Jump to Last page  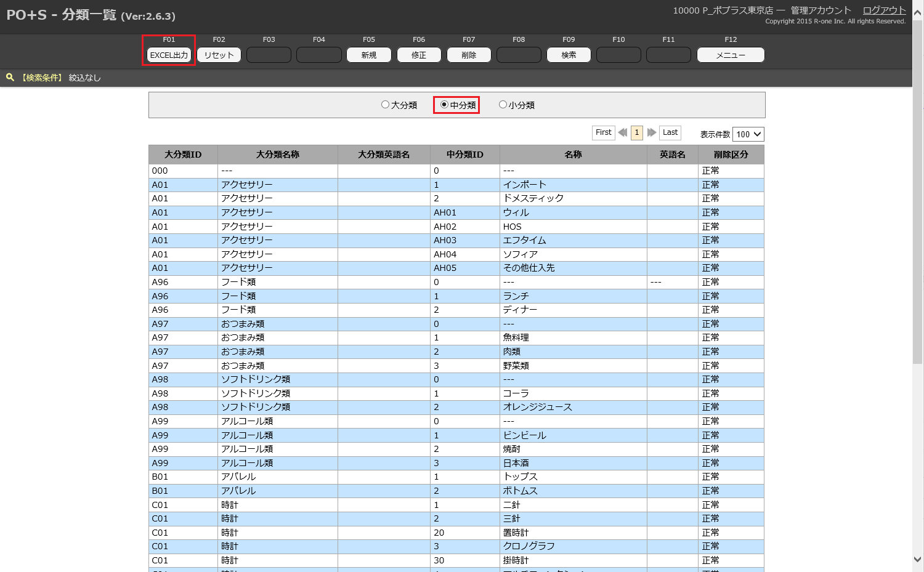pos(670,132)
